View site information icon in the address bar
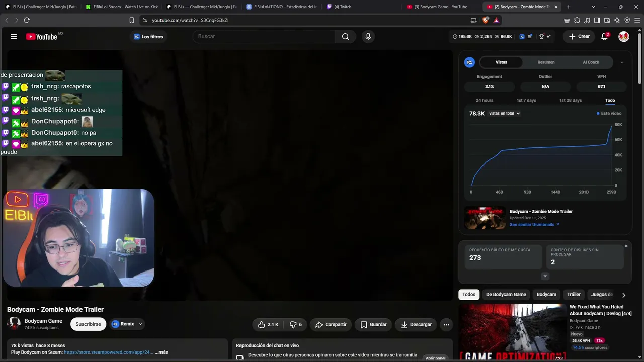Image resolution: width=644 pixels, height=362 pixels. click(x=145, y=20)
